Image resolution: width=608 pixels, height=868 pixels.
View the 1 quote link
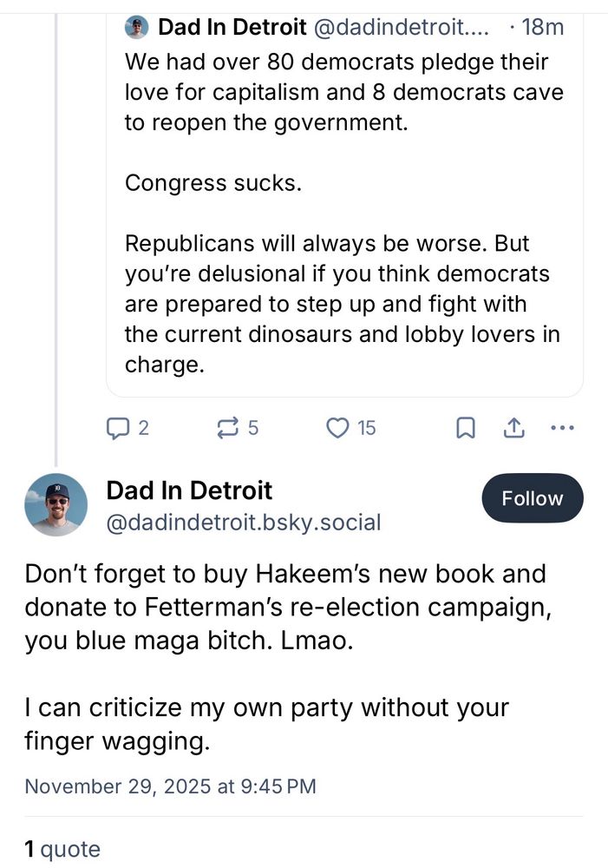(62, 849)
